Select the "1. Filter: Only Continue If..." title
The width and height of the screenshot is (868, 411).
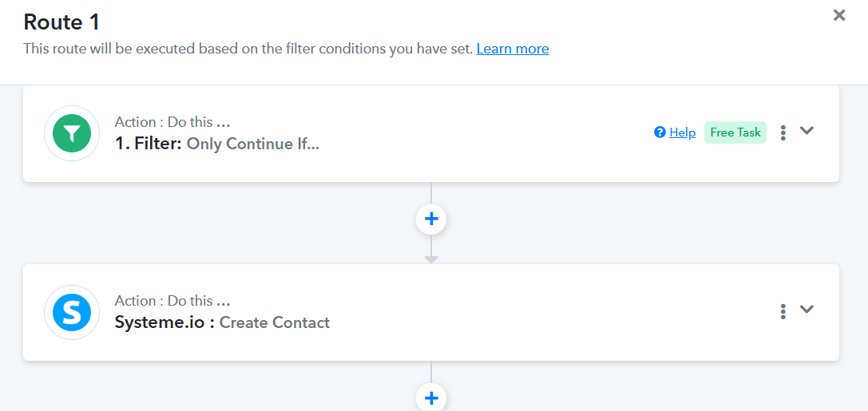tap(217, 144)
